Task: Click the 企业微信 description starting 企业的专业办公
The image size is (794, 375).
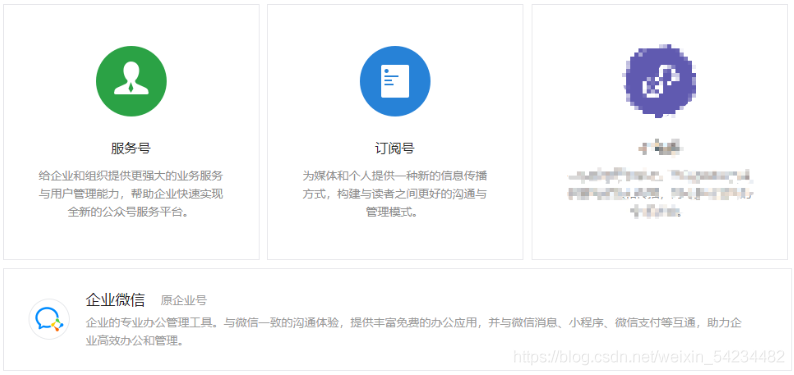Action: click(414, 331)
